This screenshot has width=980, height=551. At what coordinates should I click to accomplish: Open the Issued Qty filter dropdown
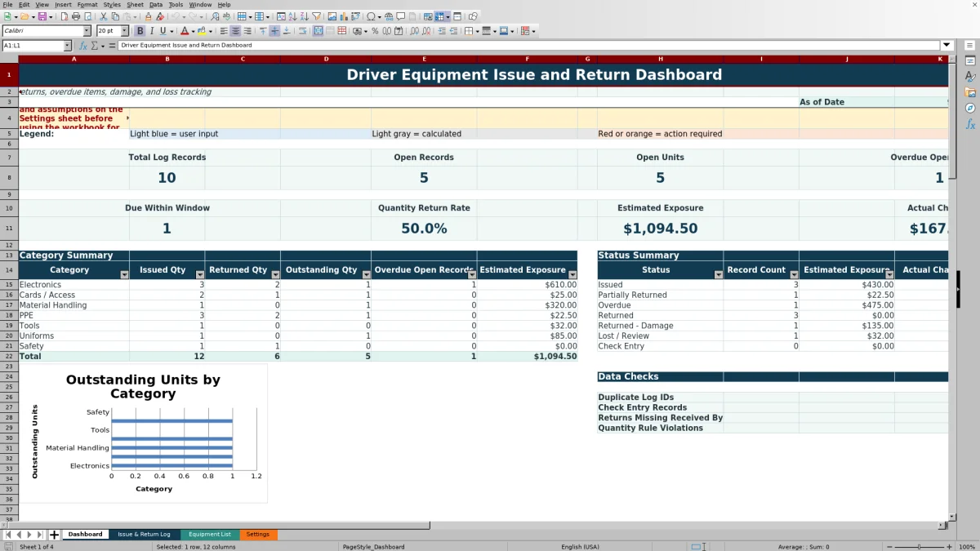pyautogui.click(x=199, y=275)
